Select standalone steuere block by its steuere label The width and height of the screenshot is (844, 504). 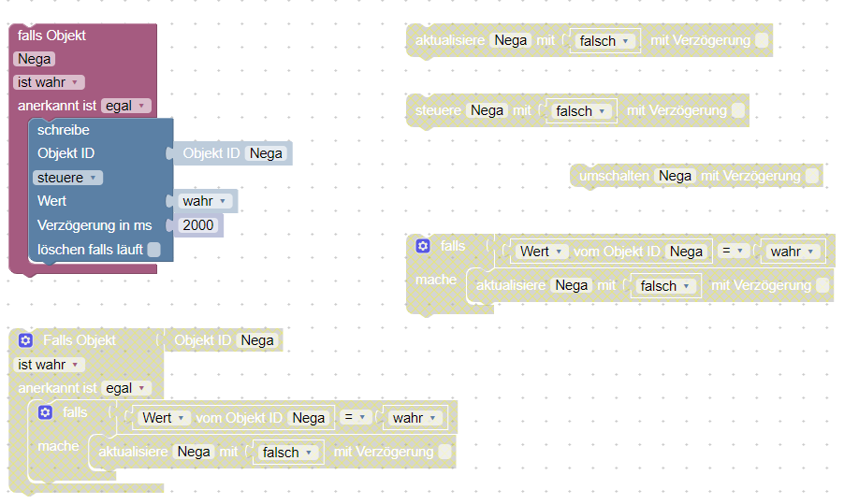pyautogui.click(x=438, y=110)
